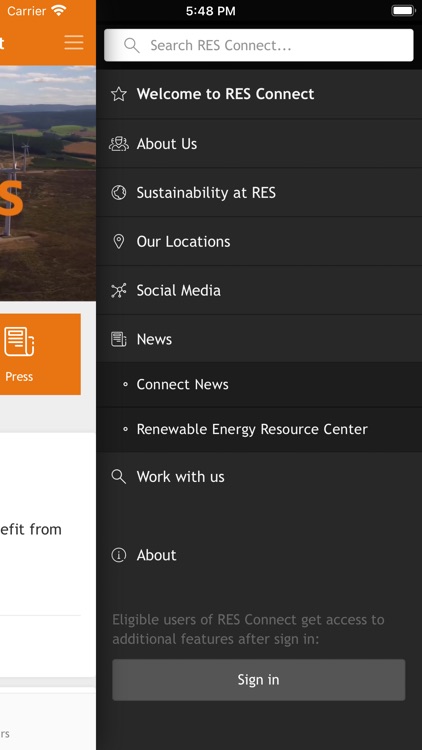Click the globe icon beside Sustainability at RES
422x750 pixels.
[119, 193]
